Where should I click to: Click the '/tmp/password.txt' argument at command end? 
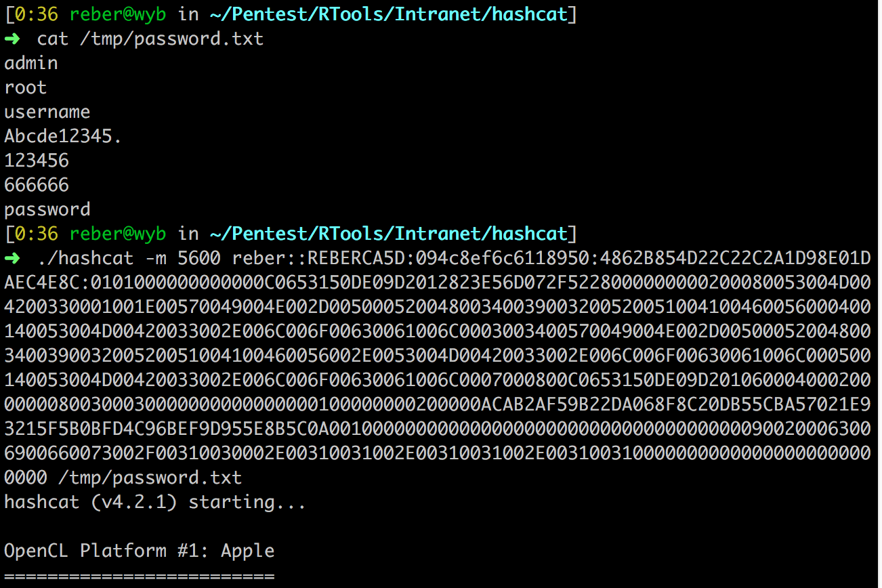pos(150,478)
